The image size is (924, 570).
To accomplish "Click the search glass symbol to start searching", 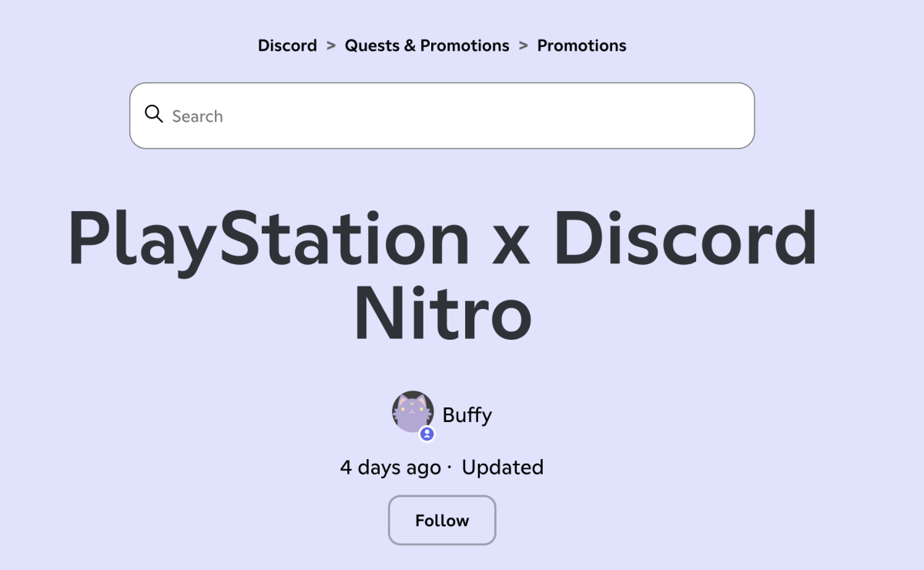I will click(154, 114).
